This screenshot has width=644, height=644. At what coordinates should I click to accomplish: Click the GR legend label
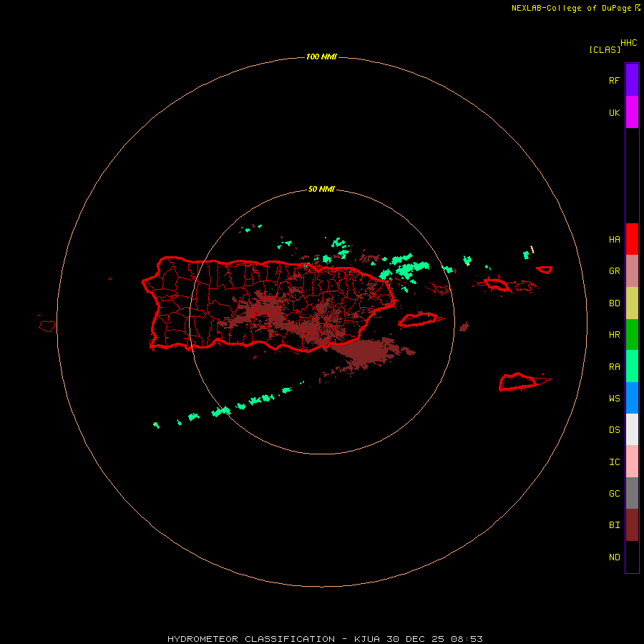coord(614,271)
